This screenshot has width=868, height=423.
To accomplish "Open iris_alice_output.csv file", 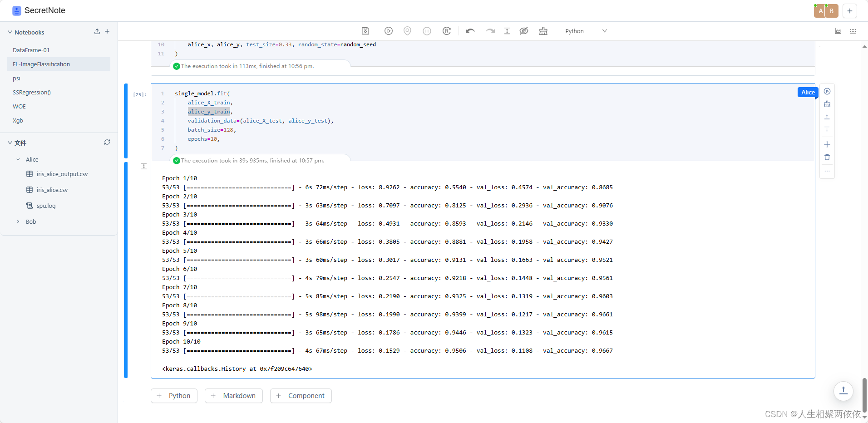I will [x=62, y=174].
